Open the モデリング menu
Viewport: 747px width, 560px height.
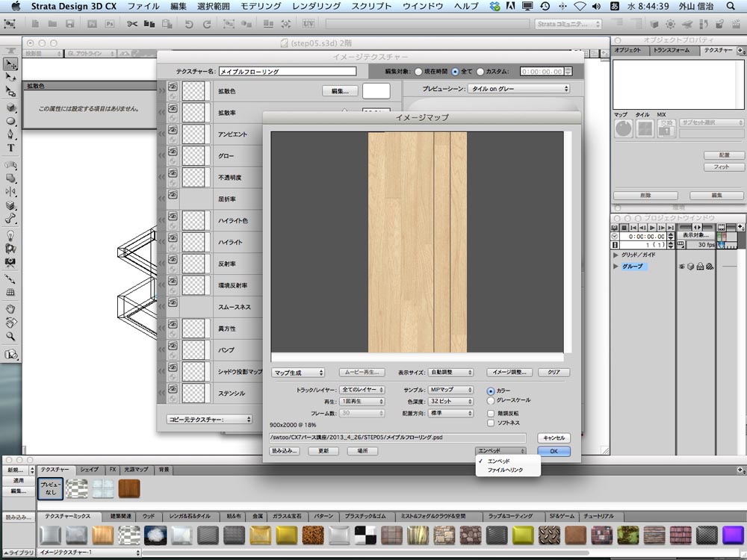click(x=261, y=6)
